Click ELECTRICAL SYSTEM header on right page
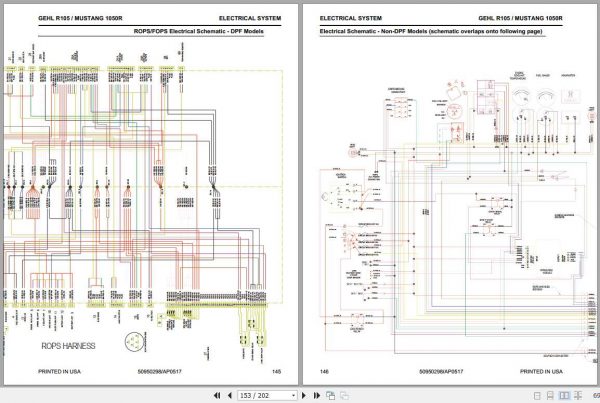Viewport: 600px width, 403px height. coord(351,18)
